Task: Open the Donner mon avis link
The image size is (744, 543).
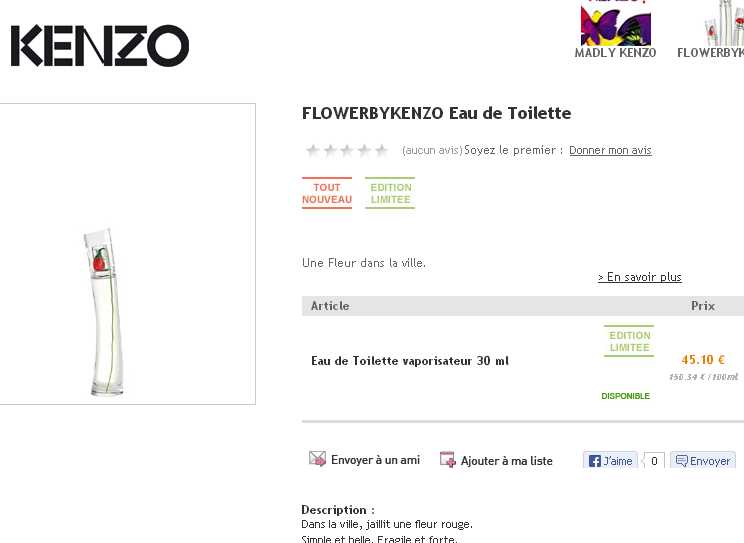Action: (x=610, y=150)
